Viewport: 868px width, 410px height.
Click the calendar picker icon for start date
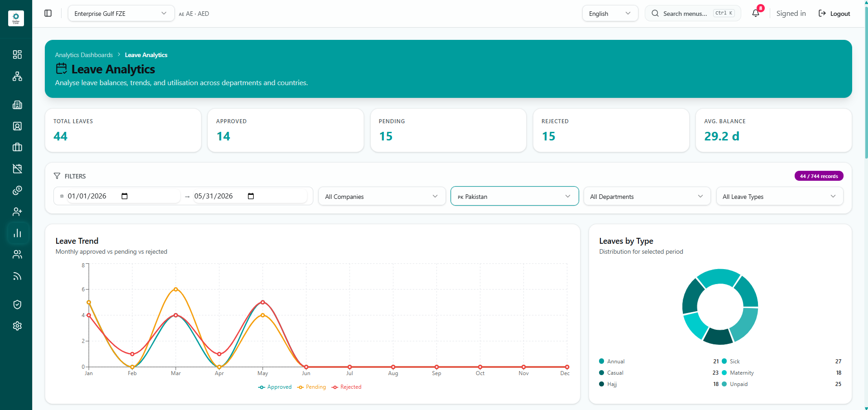pos(125,196)
